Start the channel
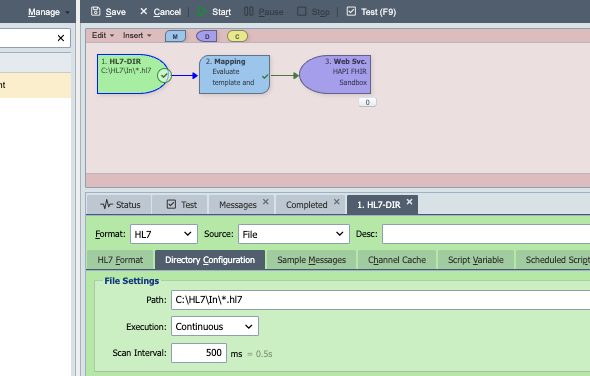 (214, 12)
